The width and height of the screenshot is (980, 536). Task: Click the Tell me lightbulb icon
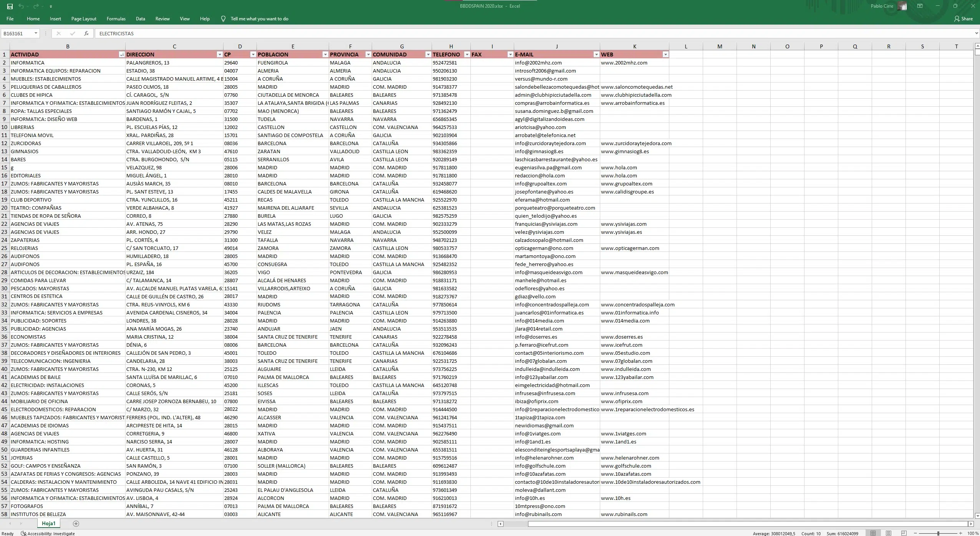tap(223, 19)
